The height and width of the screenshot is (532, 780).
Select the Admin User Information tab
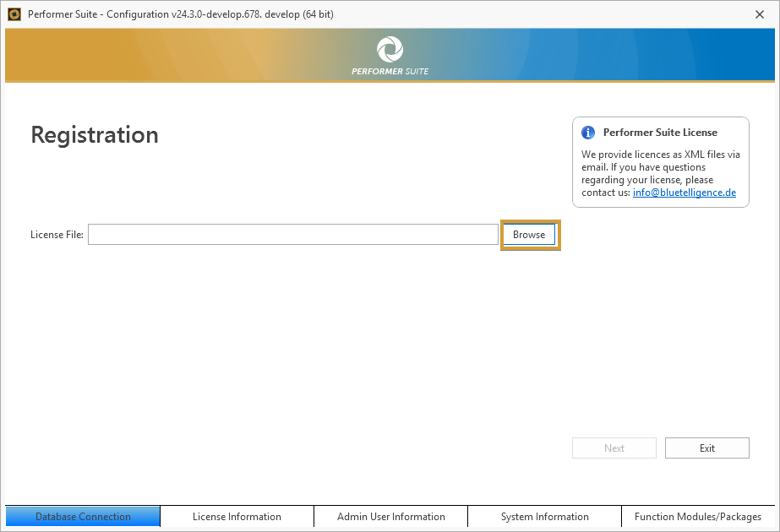390,517
